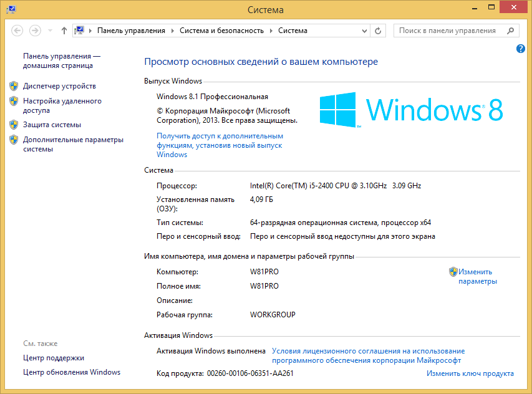Click Перо и сенсорный ввод недоступны text

(342, 236)
